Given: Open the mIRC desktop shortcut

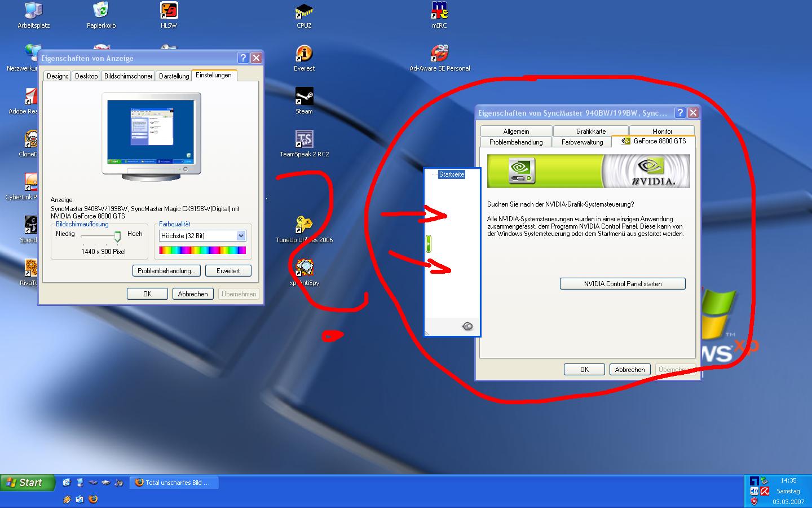Looking at the screenshot, I should [439, 15].
